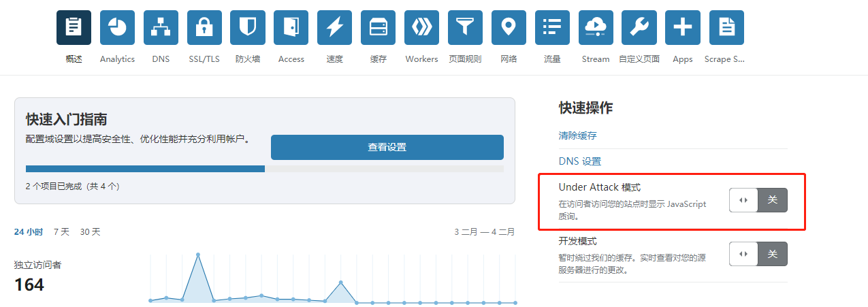Open the 速度 lightning bolt icon
The height and width of the screenshot is (307, 868).
point(334,28)
